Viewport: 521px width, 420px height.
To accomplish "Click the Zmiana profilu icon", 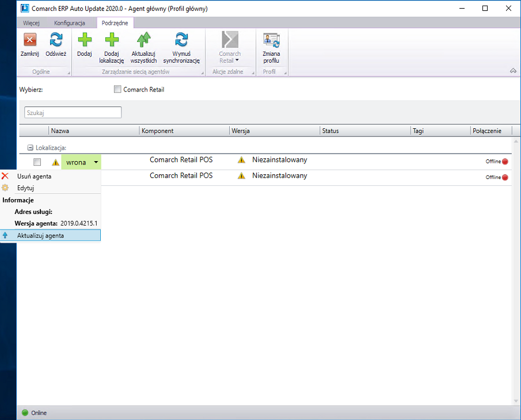I will tap(271, 40).
